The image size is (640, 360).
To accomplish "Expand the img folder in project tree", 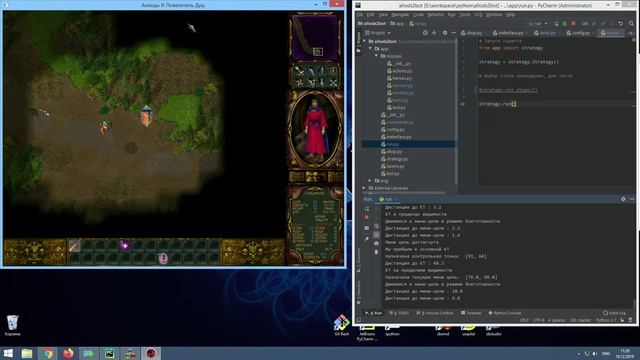I will pos(370,180).
